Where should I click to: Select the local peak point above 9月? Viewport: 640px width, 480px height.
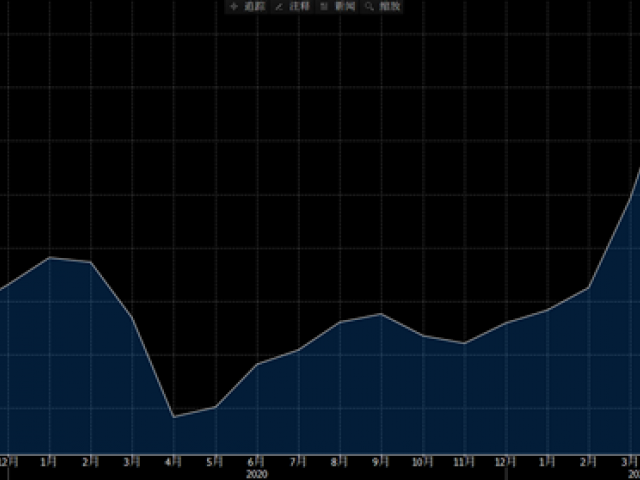click(x=381, y=314)
